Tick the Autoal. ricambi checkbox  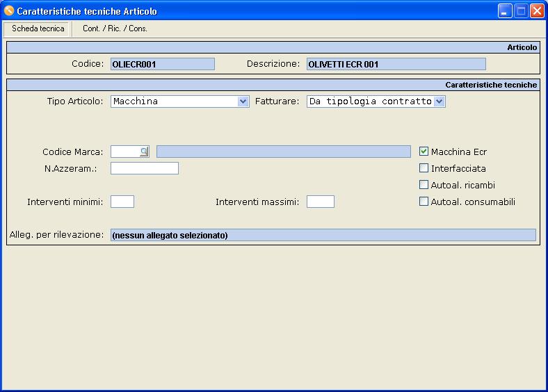[424, 184]
